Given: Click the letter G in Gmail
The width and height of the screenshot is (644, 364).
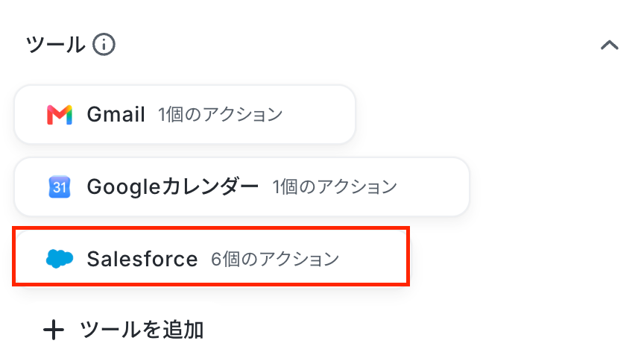Looking at the screenshot, I should click(x=95, y=115).
